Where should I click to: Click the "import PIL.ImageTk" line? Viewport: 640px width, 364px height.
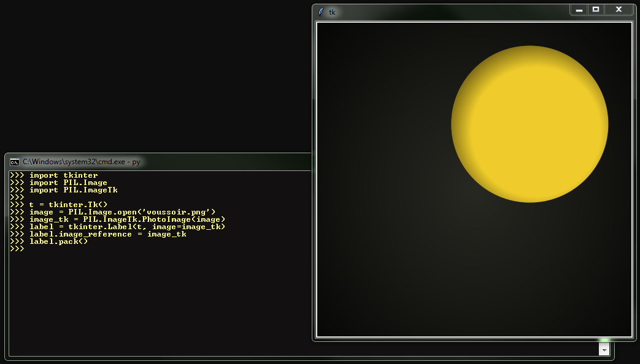click(73, 190)
